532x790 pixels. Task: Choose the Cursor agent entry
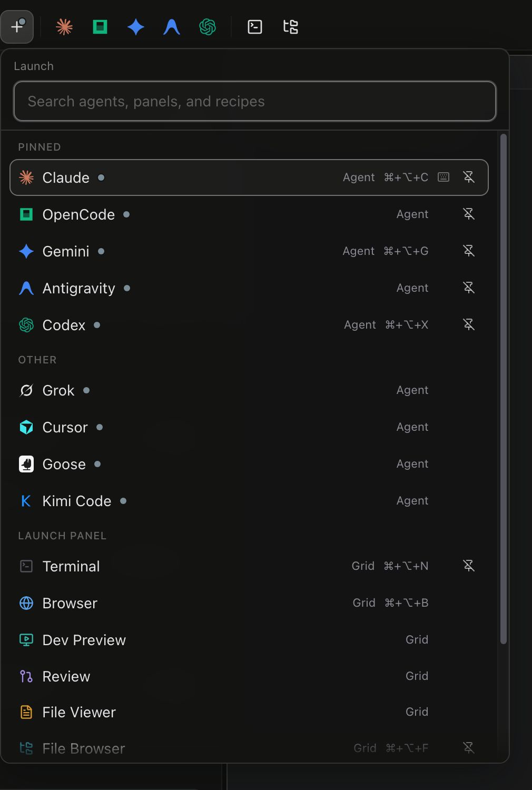249,427
